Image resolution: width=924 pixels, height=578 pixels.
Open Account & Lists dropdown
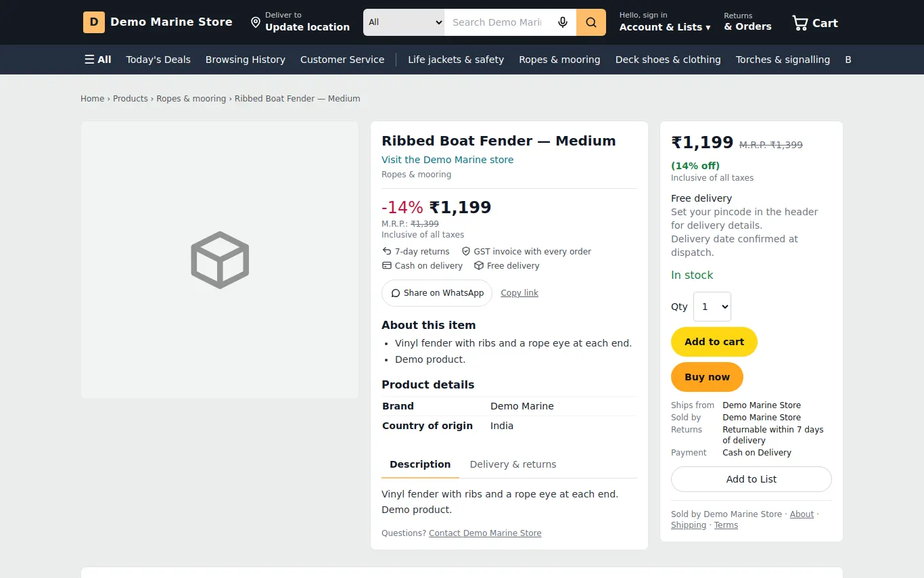[x=665, y=22]
